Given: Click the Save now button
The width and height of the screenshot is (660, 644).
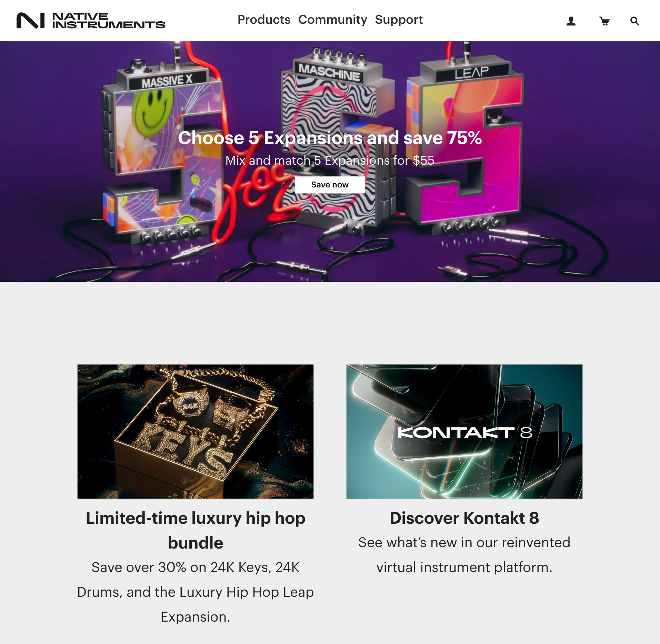Looking at the screenshot, I should 330,185.
